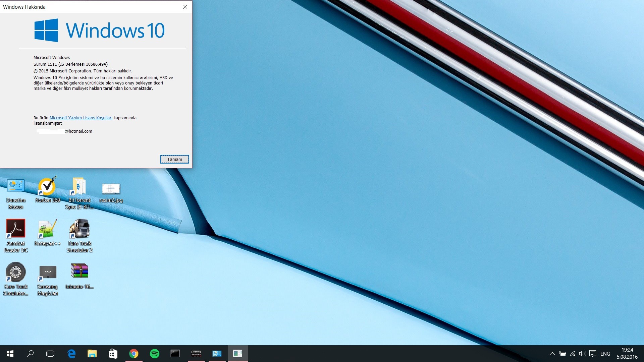This screenshot has height=362, width=644.
Task: Open Task View from taskbar
Action: [x=50, y=354]
